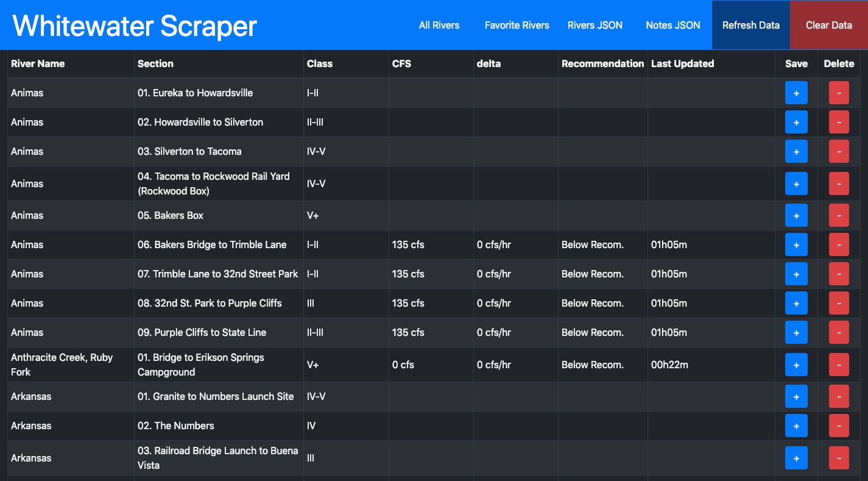Delete the Bakers Box row
Image resolution: width=868 pixels, height=481 pixels.
(x=839, y=215)
